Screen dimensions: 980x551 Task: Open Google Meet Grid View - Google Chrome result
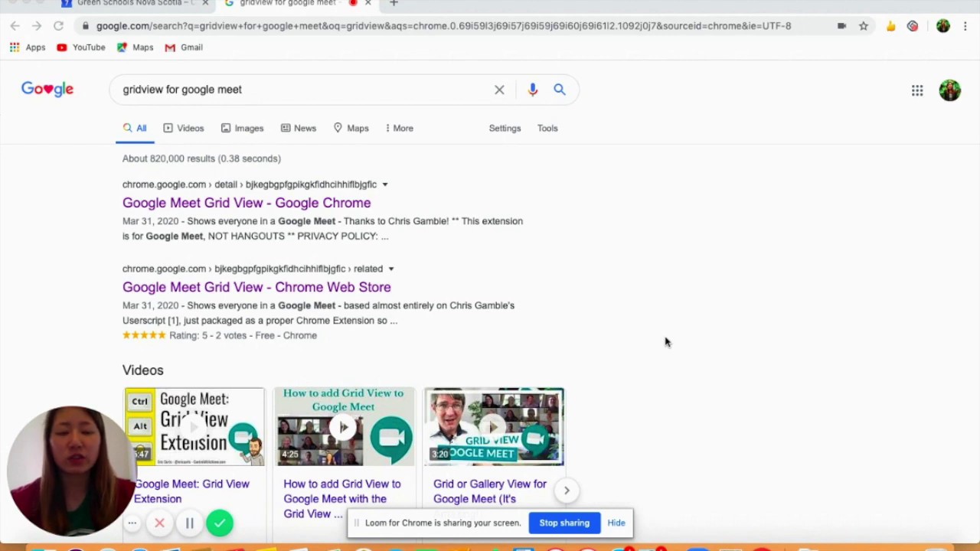coord(247,203)
